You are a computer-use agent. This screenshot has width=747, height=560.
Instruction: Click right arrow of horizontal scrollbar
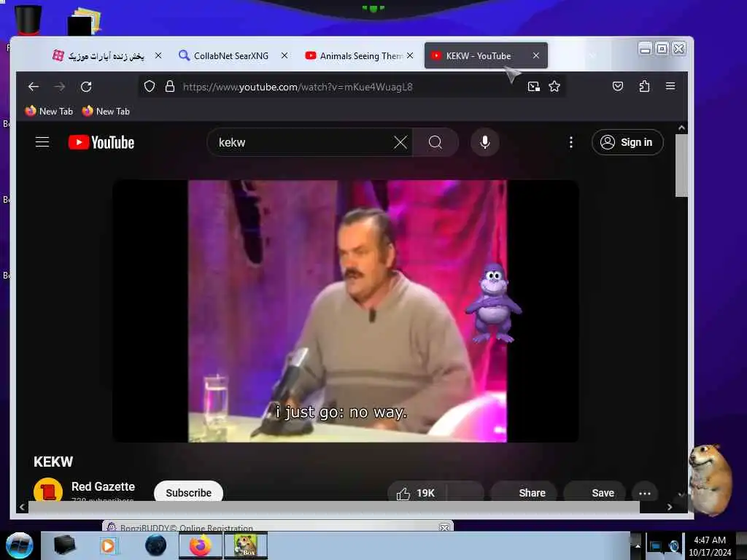click(670, 507)
